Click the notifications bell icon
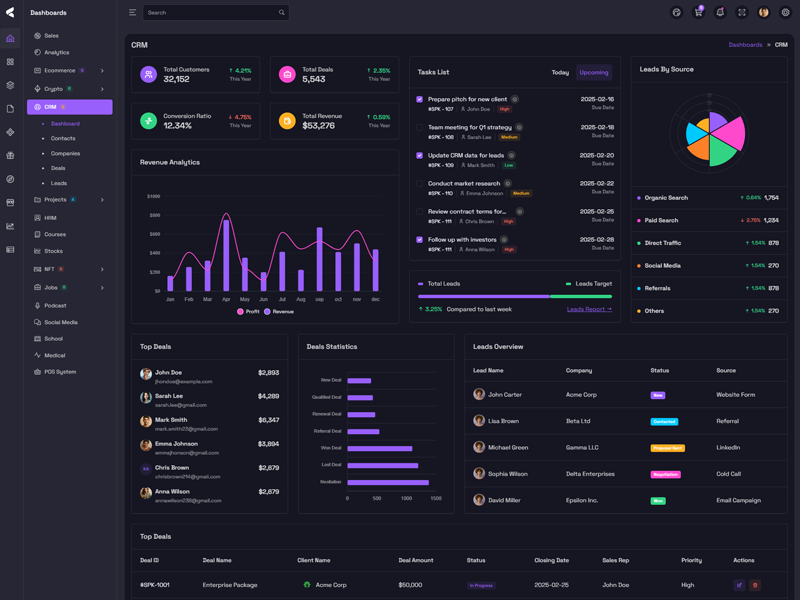Viewport: 800px width, 600px height. pyautogui.click(x=720, y=13)
